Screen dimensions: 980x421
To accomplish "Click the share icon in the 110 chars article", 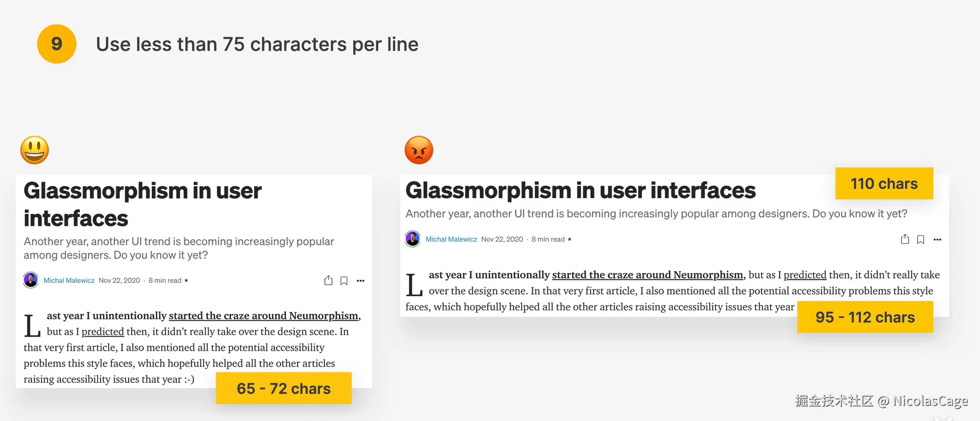I will pyautogui.click(x=905, y=240).
